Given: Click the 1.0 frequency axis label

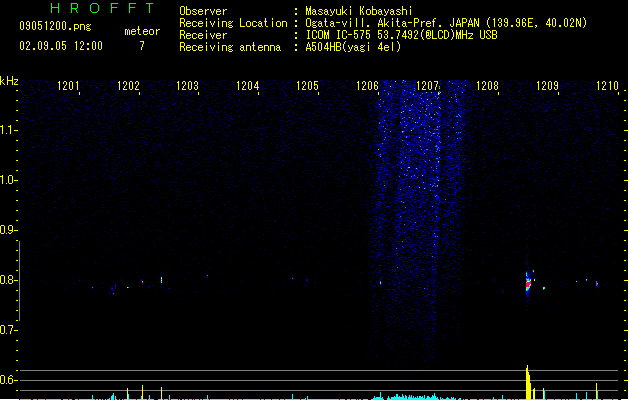Looking at the screenshot, I should click(x=8, y=180).
